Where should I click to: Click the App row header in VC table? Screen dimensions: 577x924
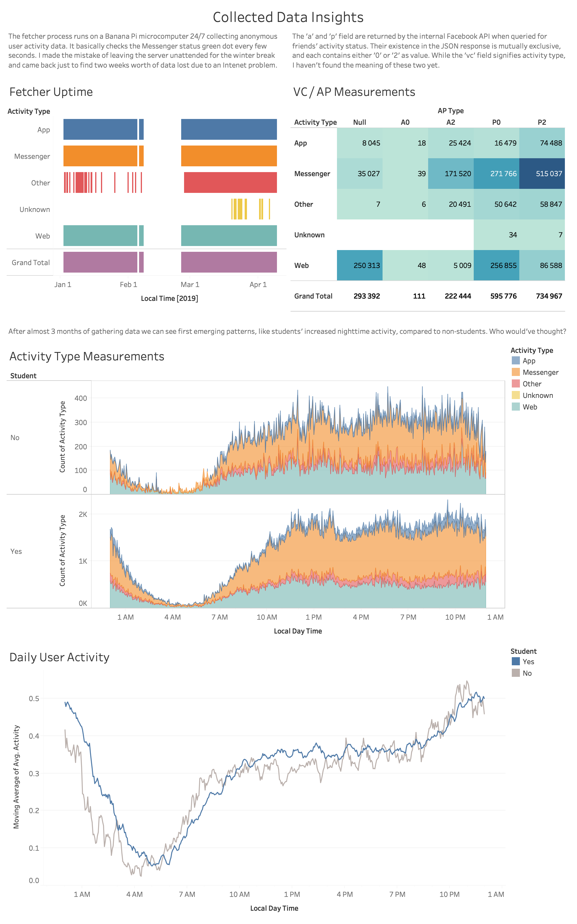(x=300, y=143)
